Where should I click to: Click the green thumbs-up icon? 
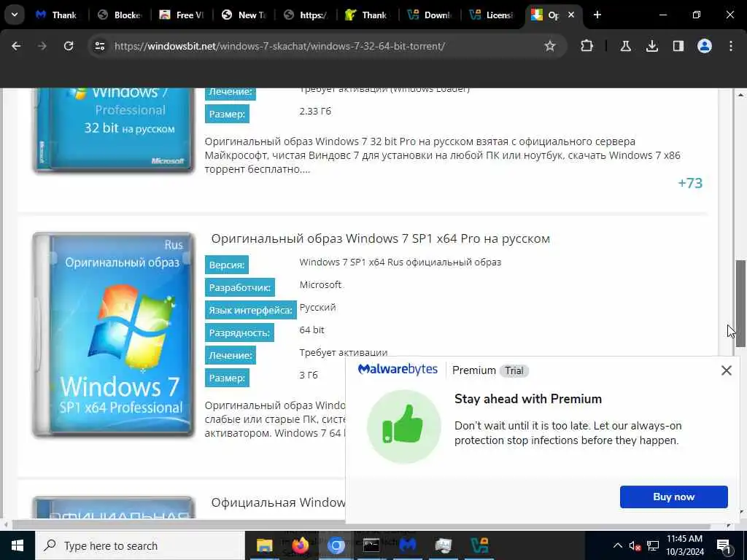404,426
